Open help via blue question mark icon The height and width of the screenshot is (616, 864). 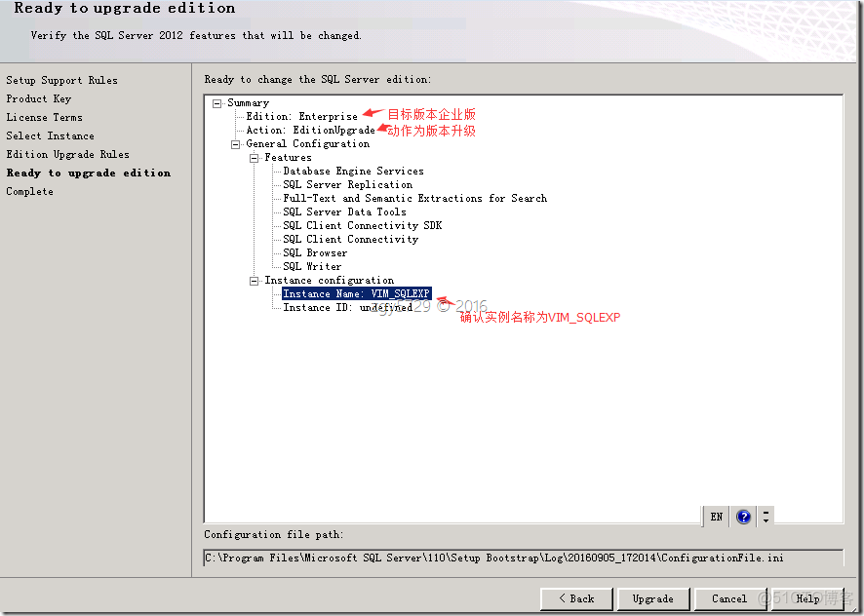click(x=743, y=516)
